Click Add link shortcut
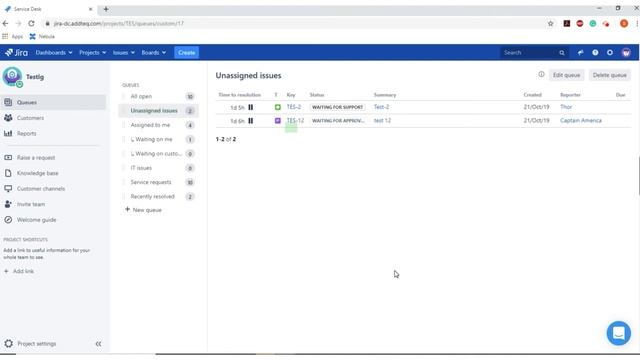 pyautogui.click(x=19, y=271)
